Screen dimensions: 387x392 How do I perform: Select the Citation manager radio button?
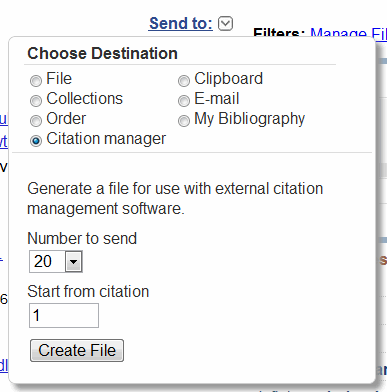point(36,141)
